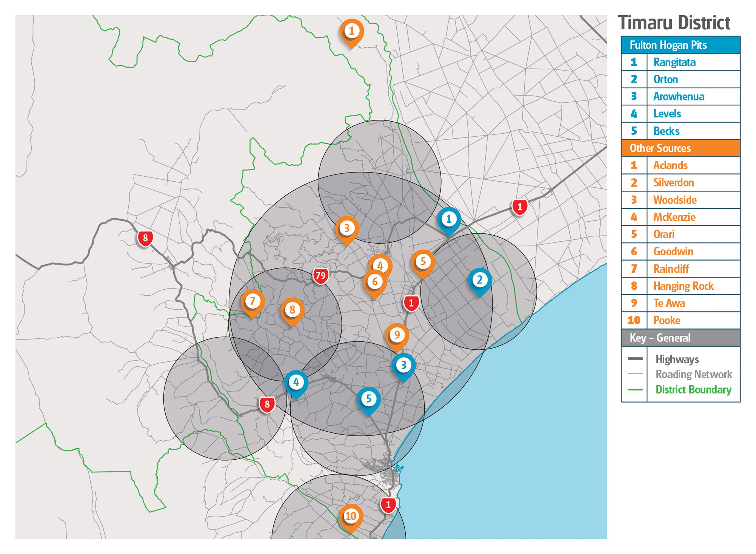
Task: Click blue legend number 5 beside Becks
Action: (634, 131)
